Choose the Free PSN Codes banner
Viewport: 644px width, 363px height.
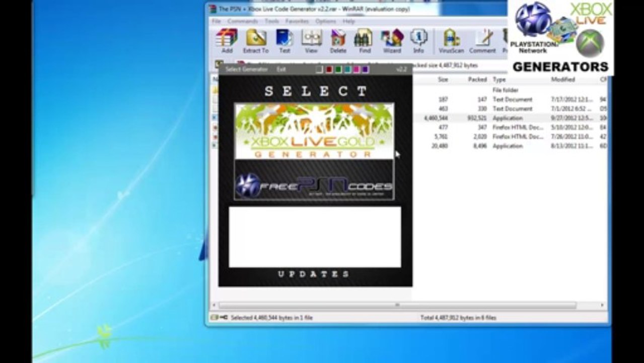[x=314, y=180]
